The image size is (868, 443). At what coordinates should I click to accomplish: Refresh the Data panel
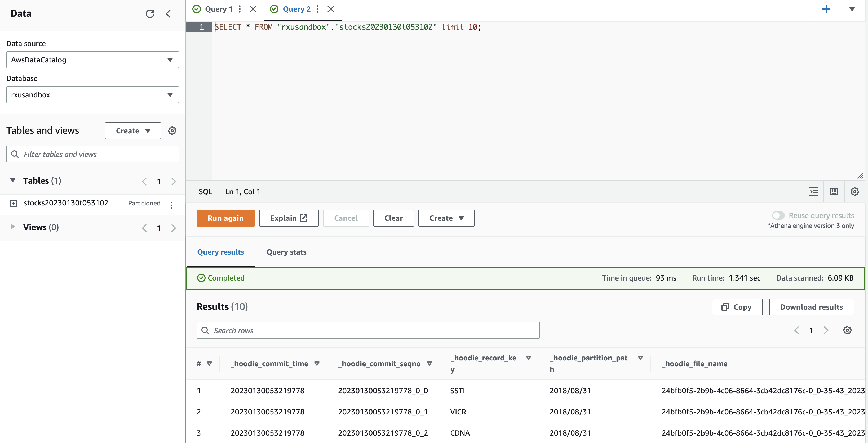pyautogui.click(x=150, y=14)
